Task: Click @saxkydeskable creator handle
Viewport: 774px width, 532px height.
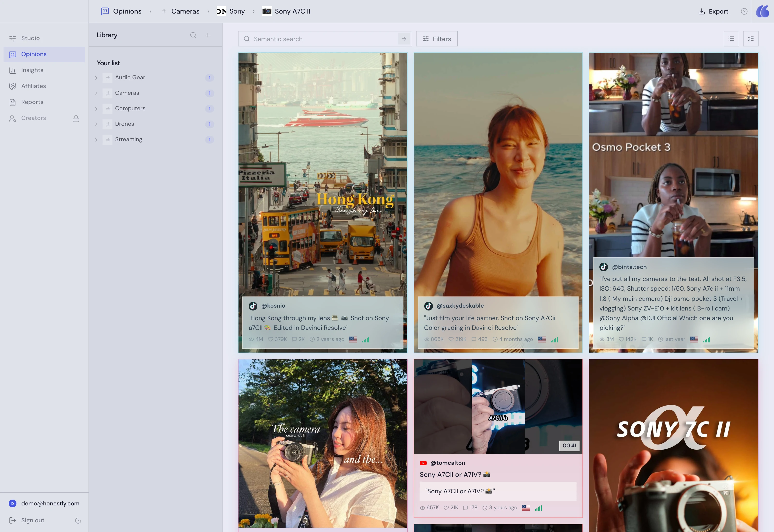Action: 460,306
